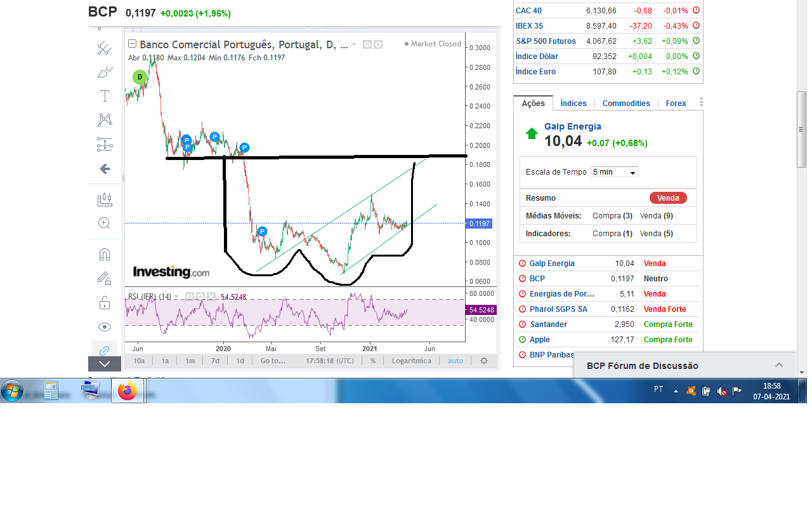Open Índice Euro link
Screen dimensions: 812x508
[535, 72]
